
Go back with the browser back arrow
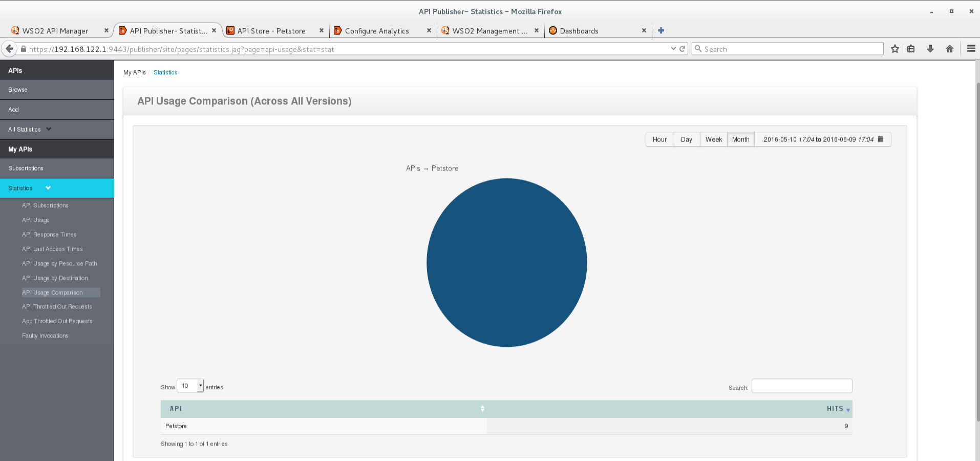[9, 49]
